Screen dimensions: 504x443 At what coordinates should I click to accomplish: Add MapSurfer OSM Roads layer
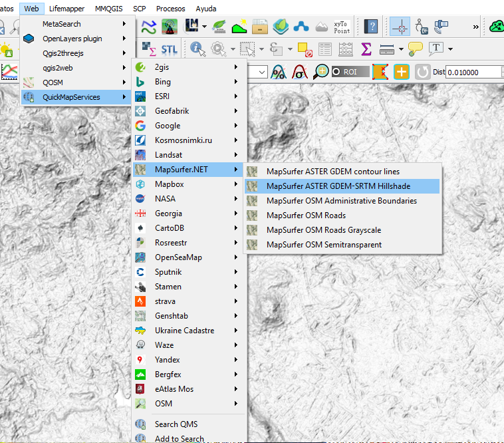pos(342,216)
